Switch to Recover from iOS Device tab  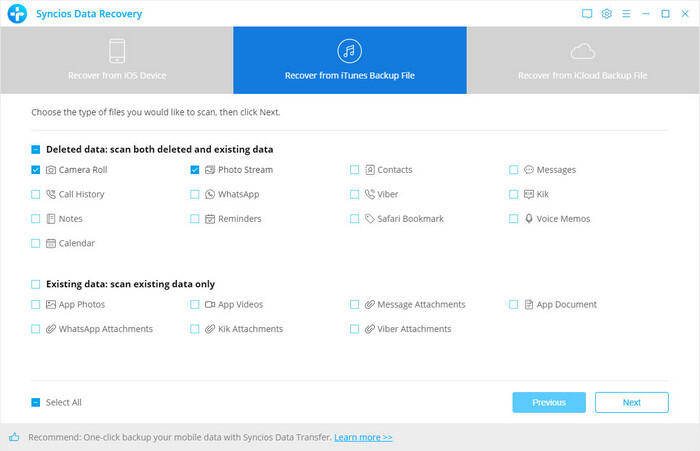pos(117,60)
